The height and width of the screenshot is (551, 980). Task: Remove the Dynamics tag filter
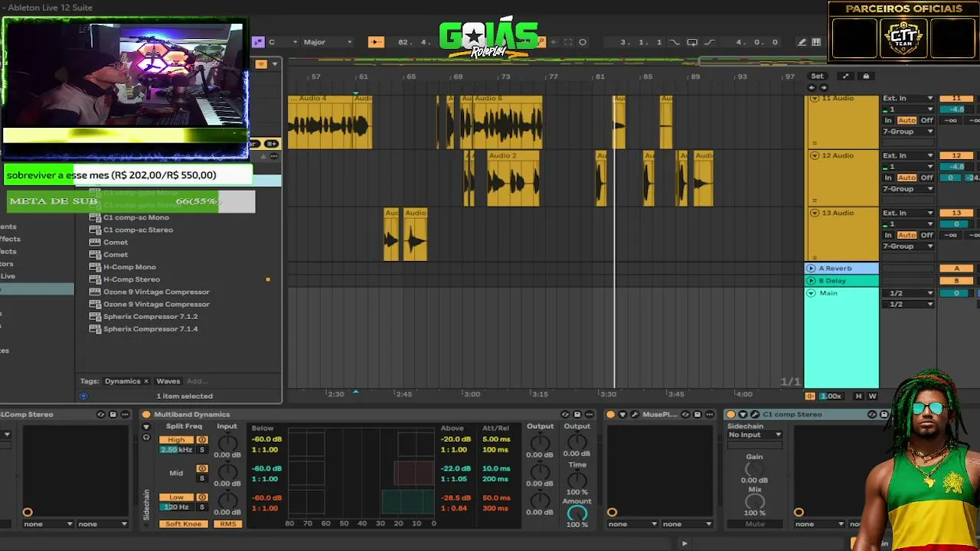click(145, 381)
